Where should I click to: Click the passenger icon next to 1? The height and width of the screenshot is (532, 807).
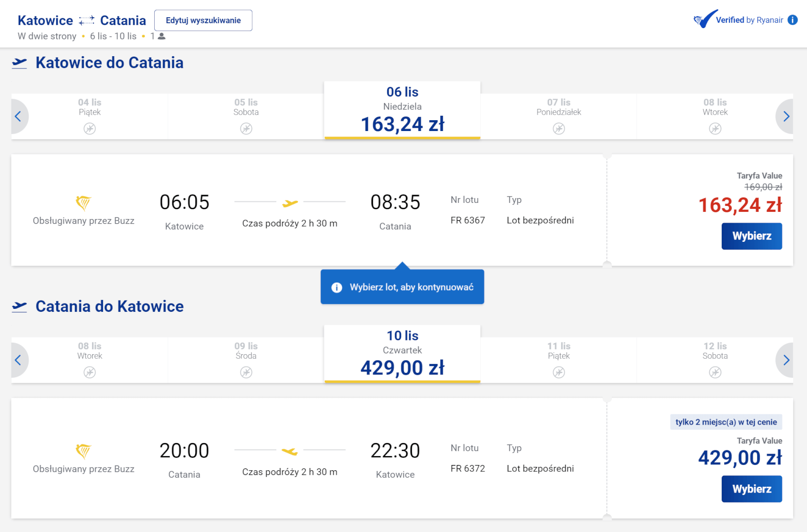tap(162, 36)
